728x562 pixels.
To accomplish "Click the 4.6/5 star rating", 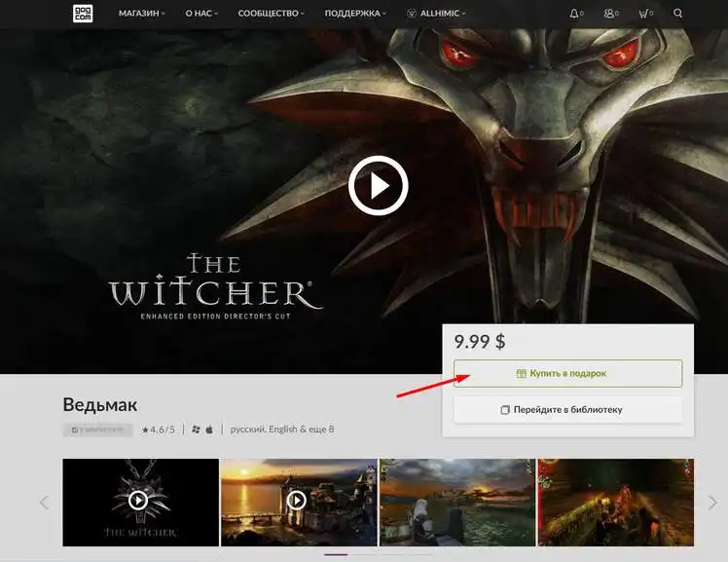I will 159,430.
